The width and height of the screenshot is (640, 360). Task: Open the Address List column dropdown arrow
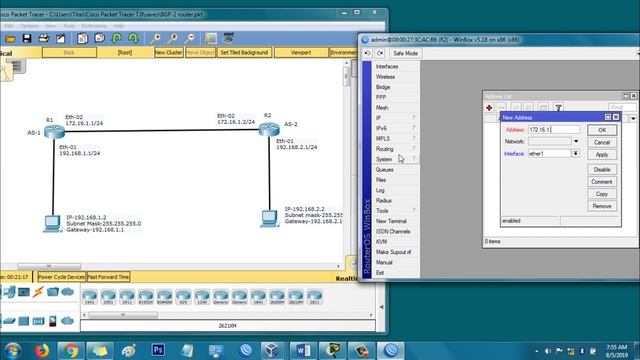[x=633, y=118]
